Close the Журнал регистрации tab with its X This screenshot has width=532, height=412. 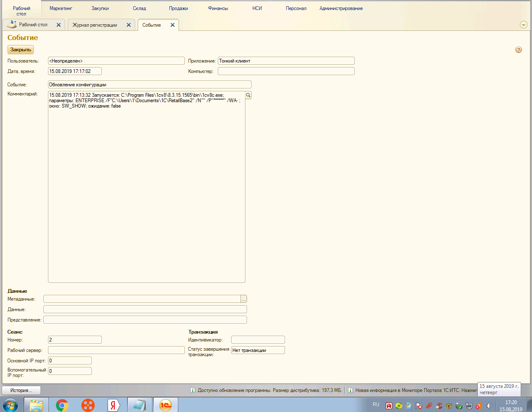click(x=129, y=25)
